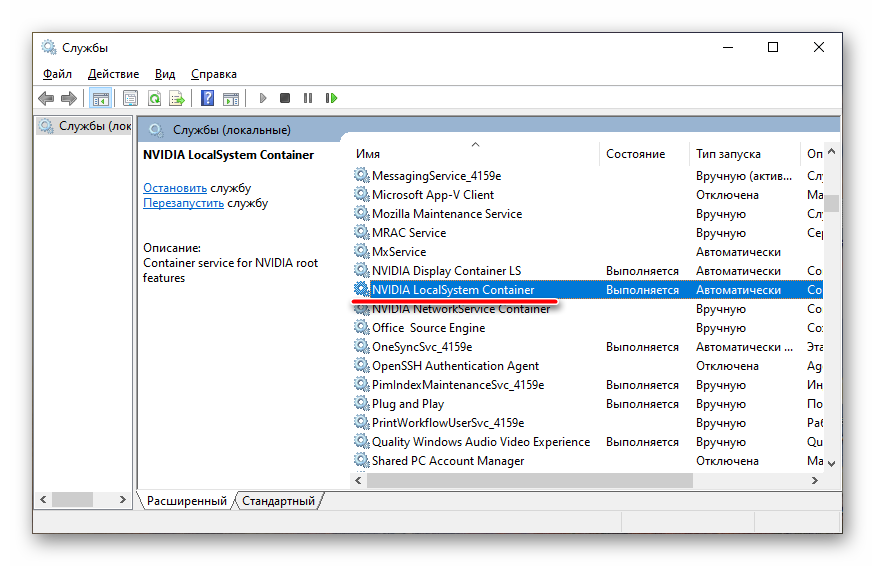Click the Перезапустить service link
This screenshot has height=566, width=875.
(183, 203)
